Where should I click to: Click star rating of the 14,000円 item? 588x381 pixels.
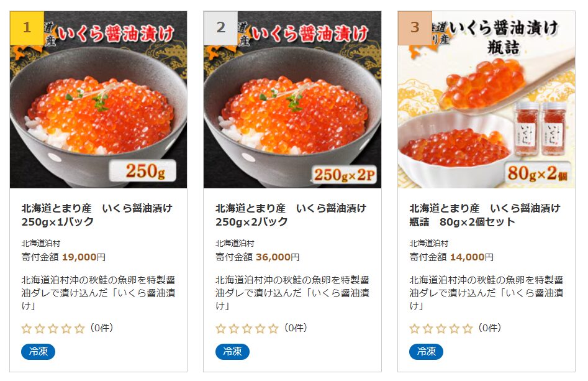pyautogui.click(x=441, y=329)
